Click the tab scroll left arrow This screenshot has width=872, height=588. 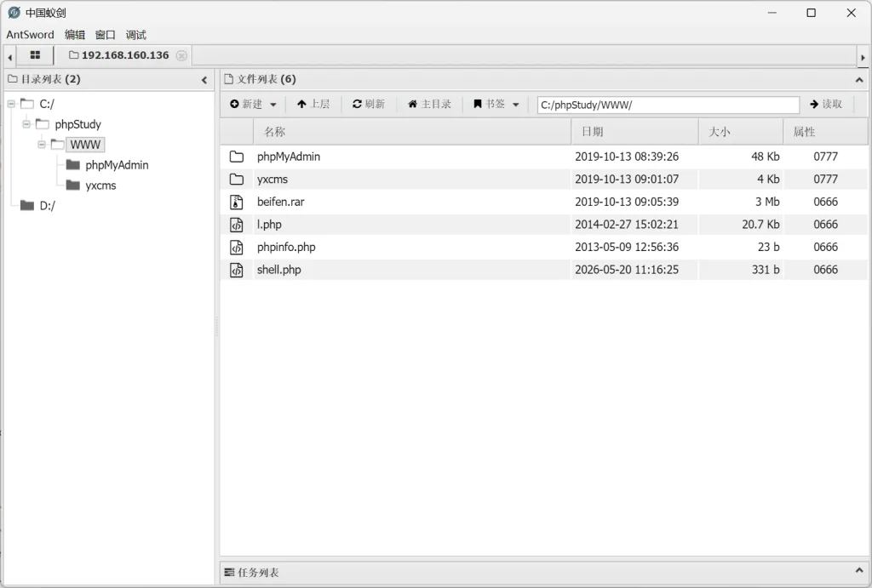tap(9, 56)
